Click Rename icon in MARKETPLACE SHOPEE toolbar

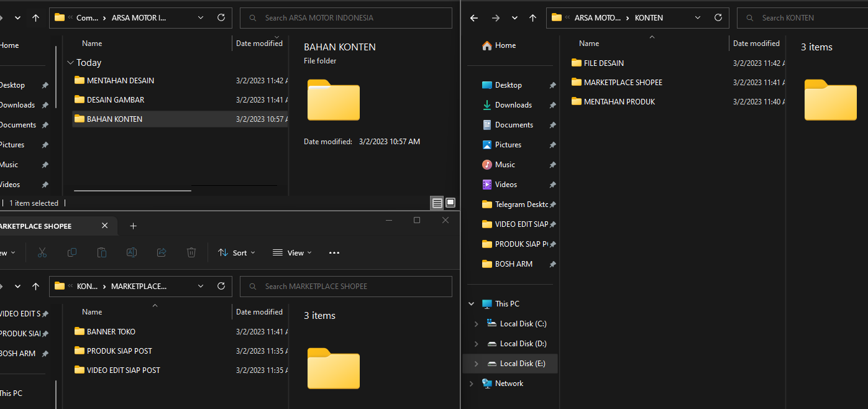[132, 252]
